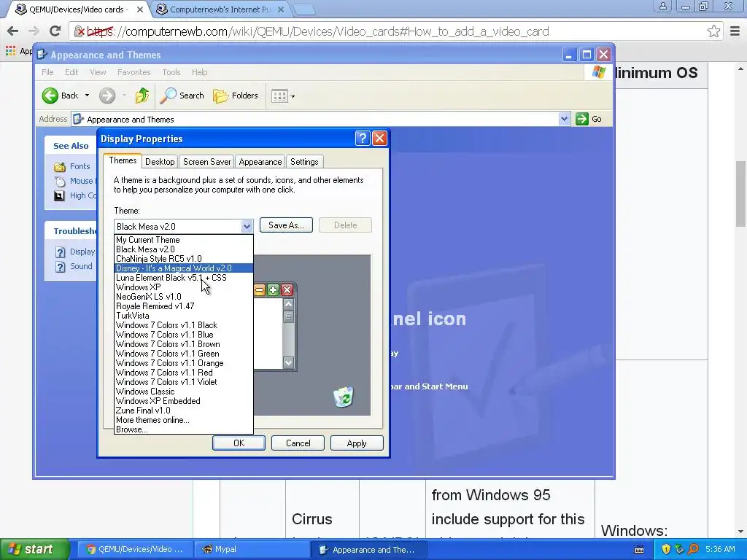Select Windows XP Embedded theme
747x560 pixels.
tap(184, 401)
